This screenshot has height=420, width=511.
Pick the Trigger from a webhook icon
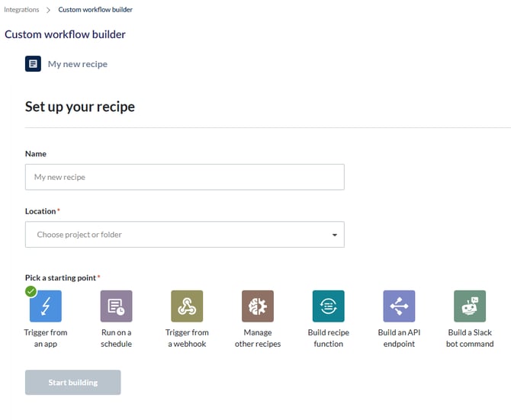coord(187,306)
